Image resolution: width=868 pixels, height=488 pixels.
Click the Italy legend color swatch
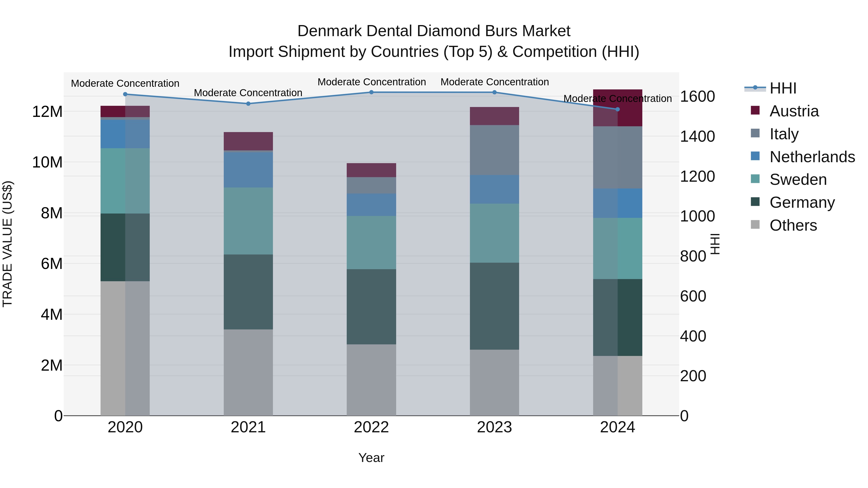click(755, 133)
